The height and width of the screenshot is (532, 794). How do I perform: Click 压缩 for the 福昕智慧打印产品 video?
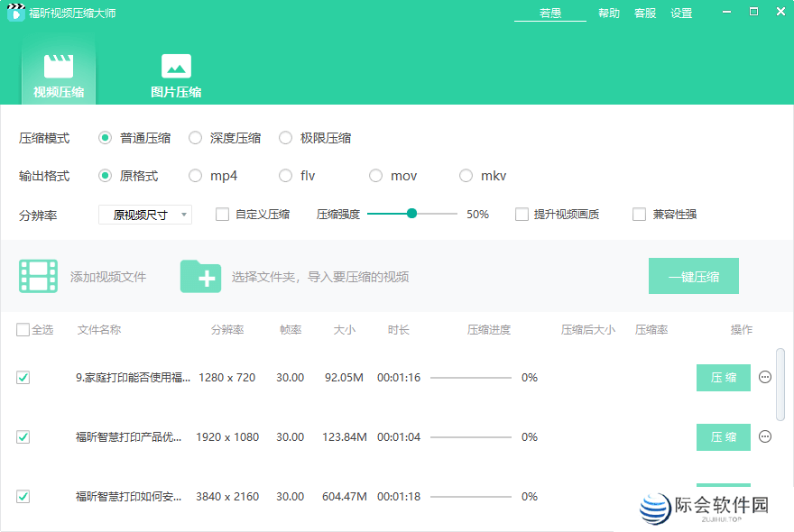click(x=723, y=436)
